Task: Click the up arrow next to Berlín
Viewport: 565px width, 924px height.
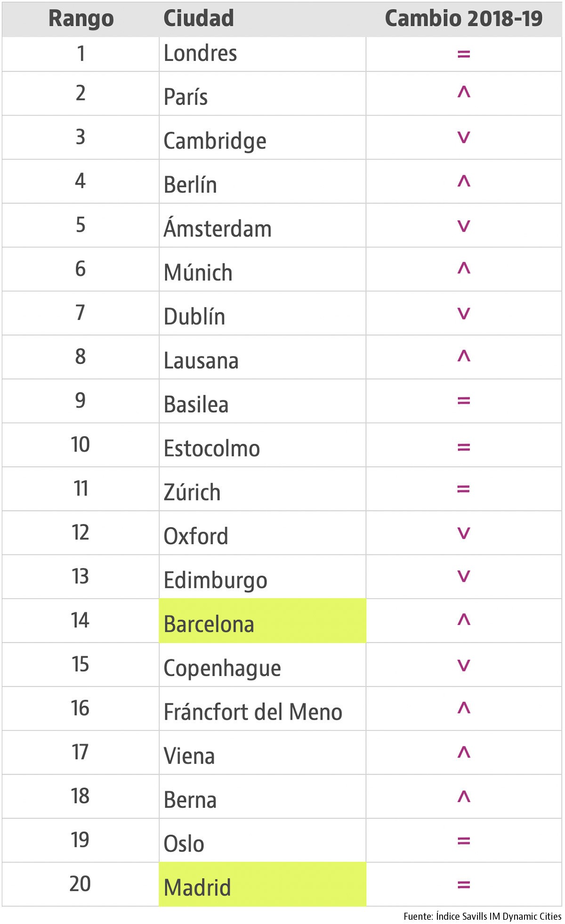Action: pos(464,181)
